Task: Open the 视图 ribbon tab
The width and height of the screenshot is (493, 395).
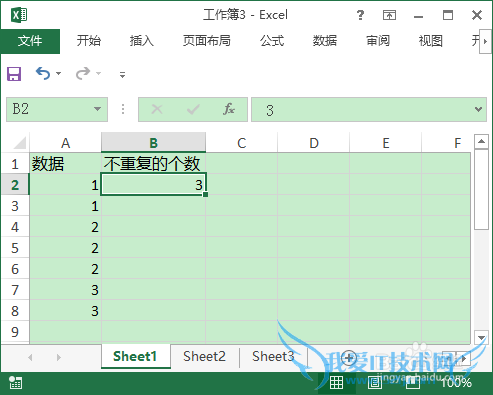Action: (x=431, y=41)
